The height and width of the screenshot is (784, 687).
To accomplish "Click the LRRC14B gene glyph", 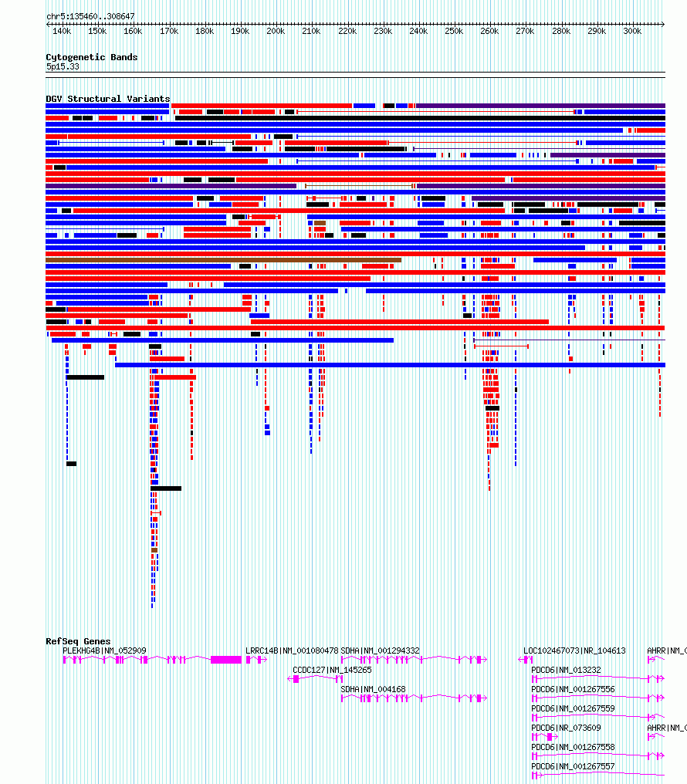I will [x=256, y=660].
